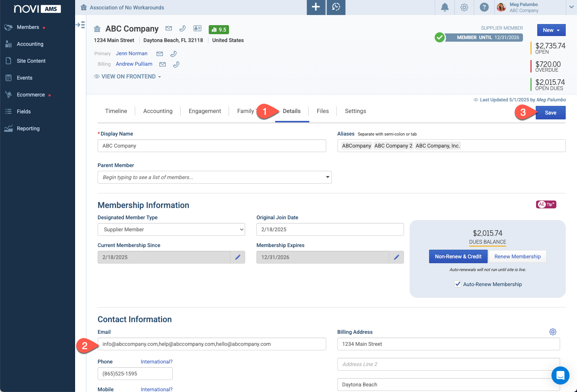Click into the Email input field
The height and width of the screenshot is (392, 577).
[x=212, y=344]
